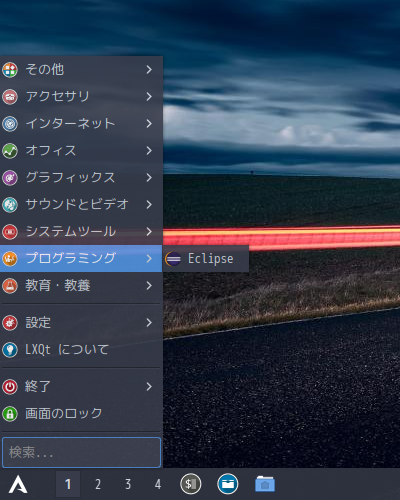
Task: Click the green 画面のロック padlock icon
Action: (10, 414)
